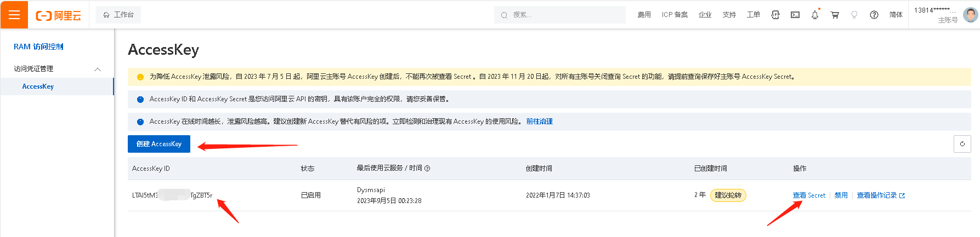Image resolution: width=980 pixels, height=237 pixels.
Task: Open the ICP 备案 menu
Action: click(675, 15)
